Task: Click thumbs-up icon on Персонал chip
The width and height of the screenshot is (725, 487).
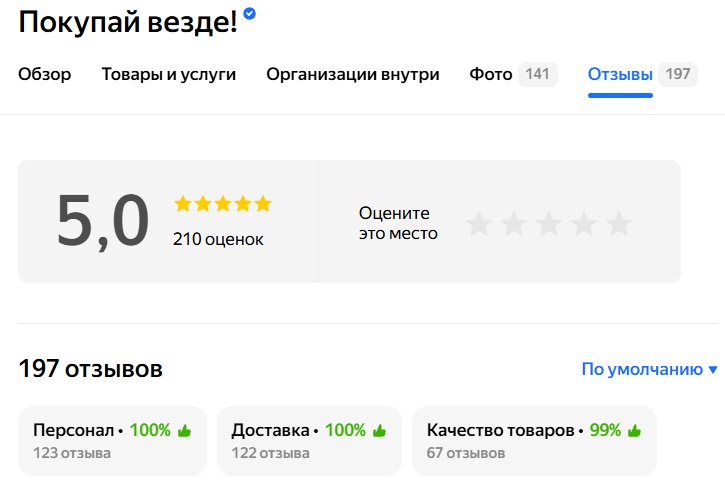Action: point(184,431)
